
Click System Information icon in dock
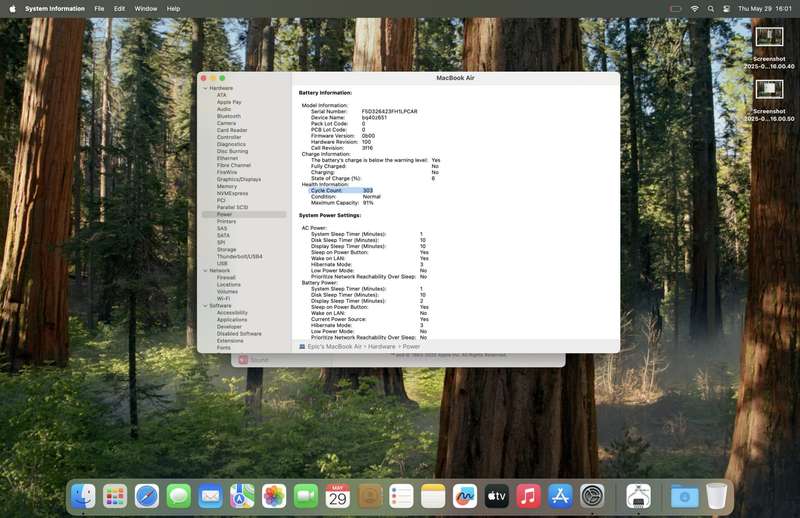(638, 496)
